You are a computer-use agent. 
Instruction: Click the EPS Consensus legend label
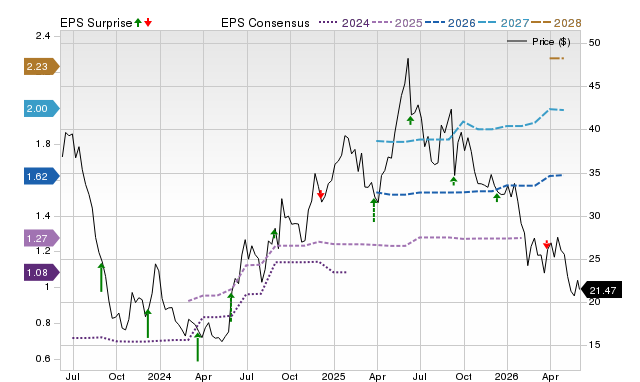coord(265,23)
